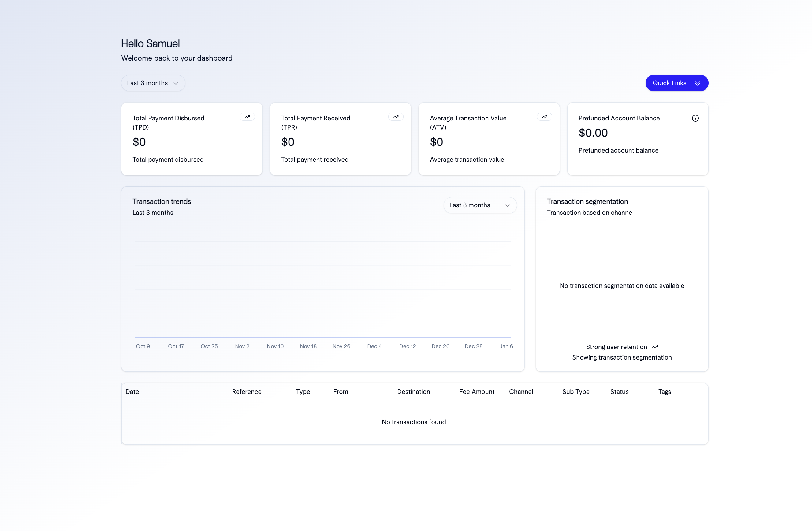This screenshot has width=812, height=531.
Task: Click the Transaction segmentation panel heading
Action: pyautogui.click(x=587, y=201)
